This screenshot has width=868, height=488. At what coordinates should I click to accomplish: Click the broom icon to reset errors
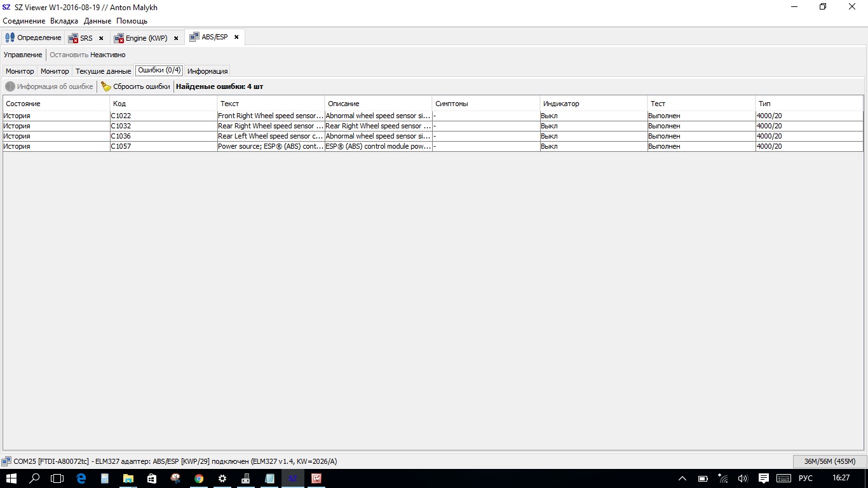pyautogui.click(x=106, y=86)
